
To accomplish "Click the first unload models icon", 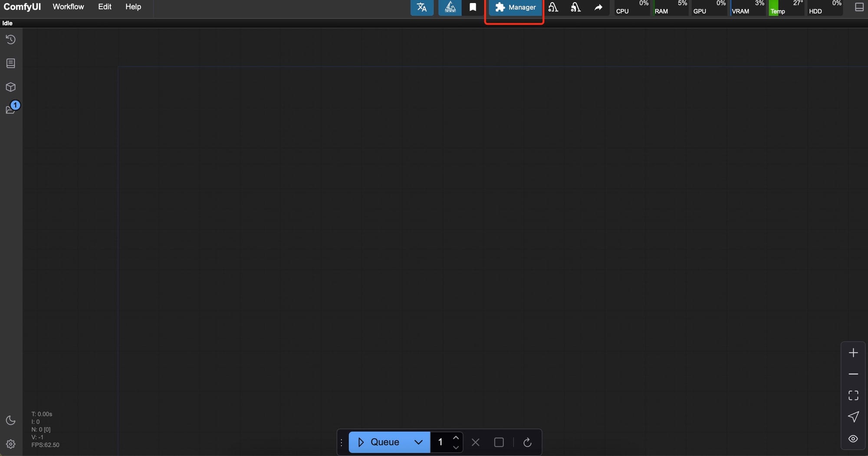I will click(553, 7).
